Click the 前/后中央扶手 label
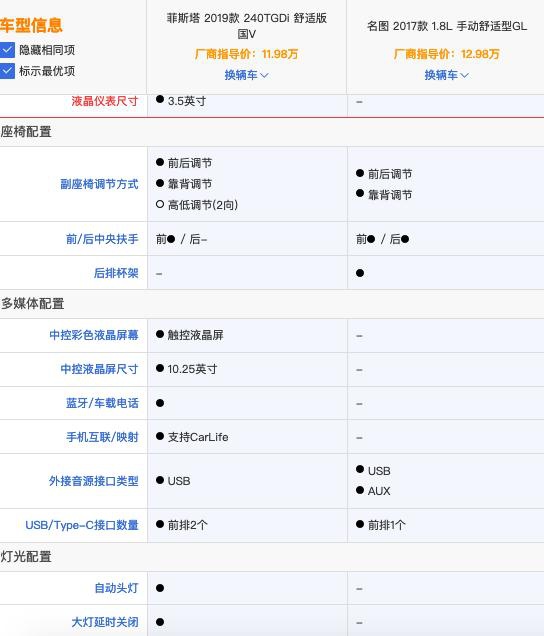544x636 pixels. click(102, 239)
